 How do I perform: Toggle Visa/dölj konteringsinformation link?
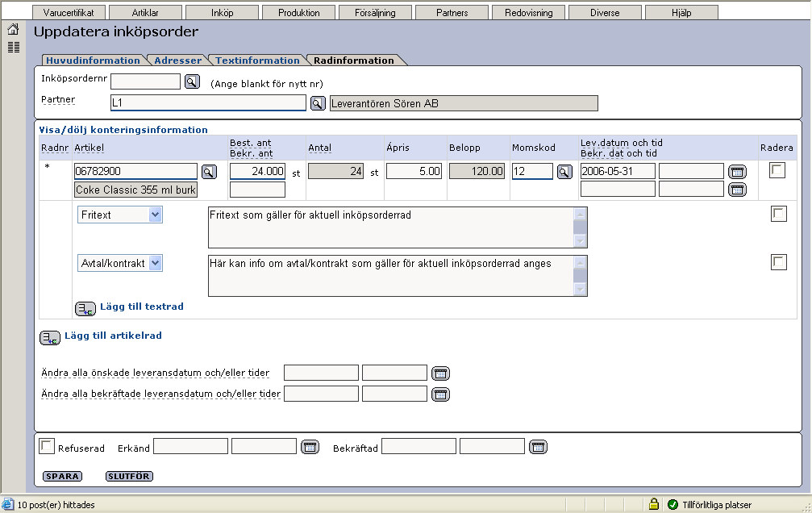tap(123, 130)
